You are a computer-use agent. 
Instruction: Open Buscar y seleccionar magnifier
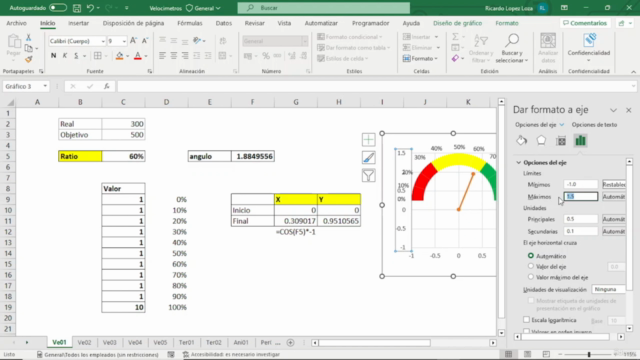(x=512, y=49)
